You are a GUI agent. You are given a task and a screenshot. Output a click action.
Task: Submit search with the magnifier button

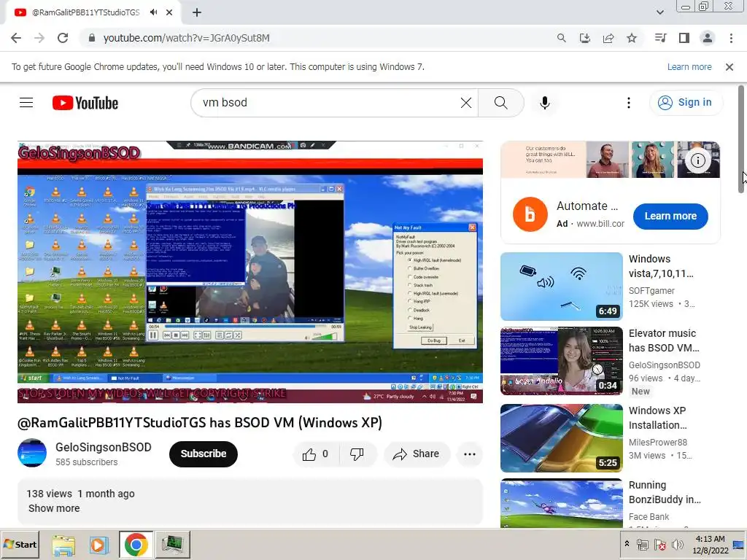(500, 102)
